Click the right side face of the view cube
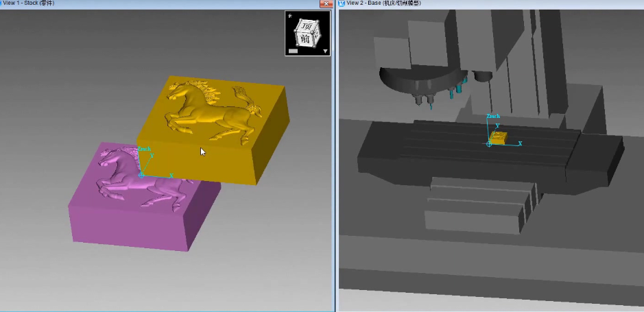 click(317, 34)
